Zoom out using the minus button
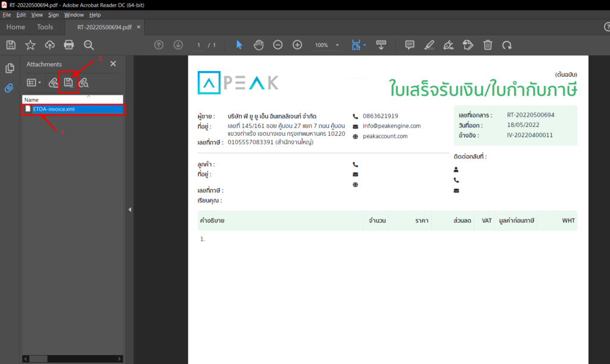Image resolution: width=610 pixels, height=364 pixels. click(x=277, y=45)
